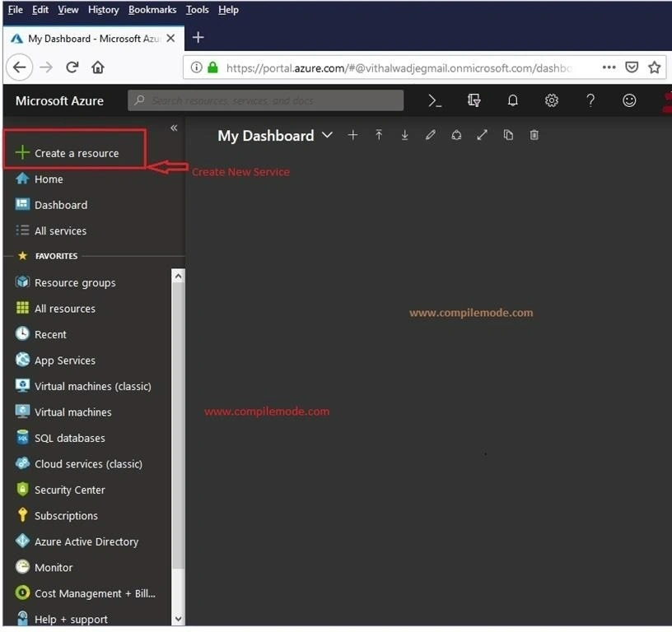Reload the page
Screen dimensions: 672x632
[x=72, y=67]
